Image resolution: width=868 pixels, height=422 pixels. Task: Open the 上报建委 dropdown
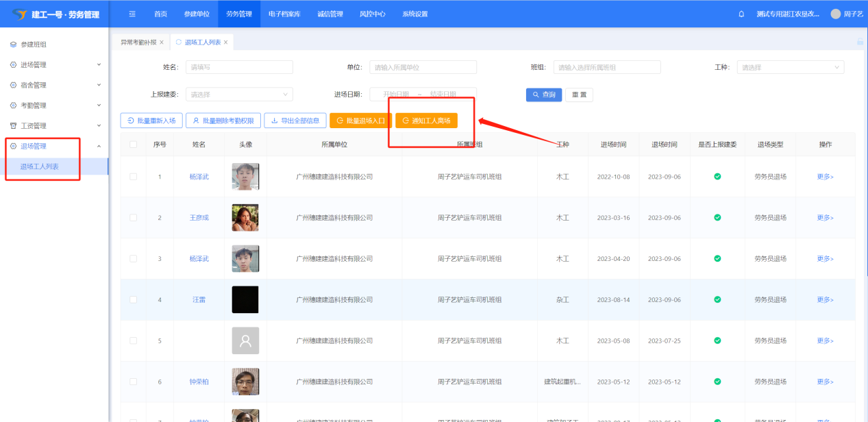pos(239,95)
